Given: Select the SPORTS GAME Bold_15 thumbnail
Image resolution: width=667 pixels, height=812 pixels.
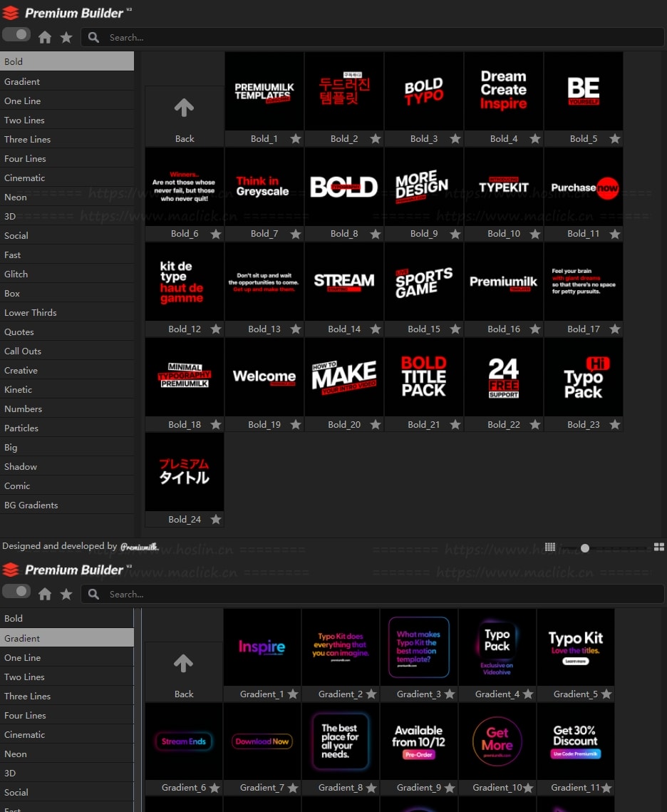Looking at the screenshot, I should (424, 282).
